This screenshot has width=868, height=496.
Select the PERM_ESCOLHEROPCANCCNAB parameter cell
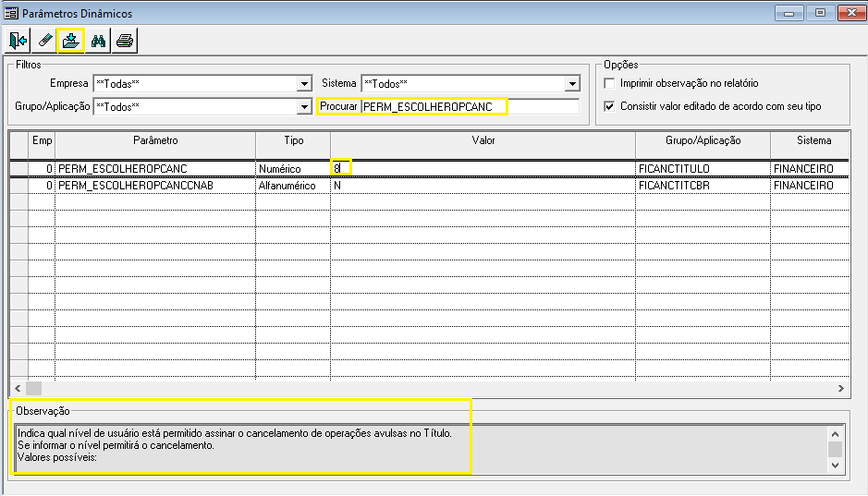155,186
